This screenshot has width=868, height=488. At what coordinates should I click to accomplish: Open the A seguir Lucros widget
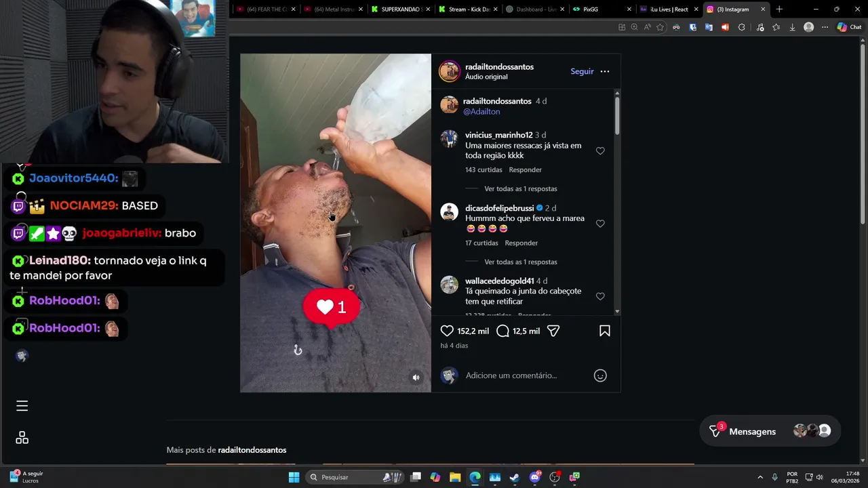pyautogui.click(x=27, y=477)
